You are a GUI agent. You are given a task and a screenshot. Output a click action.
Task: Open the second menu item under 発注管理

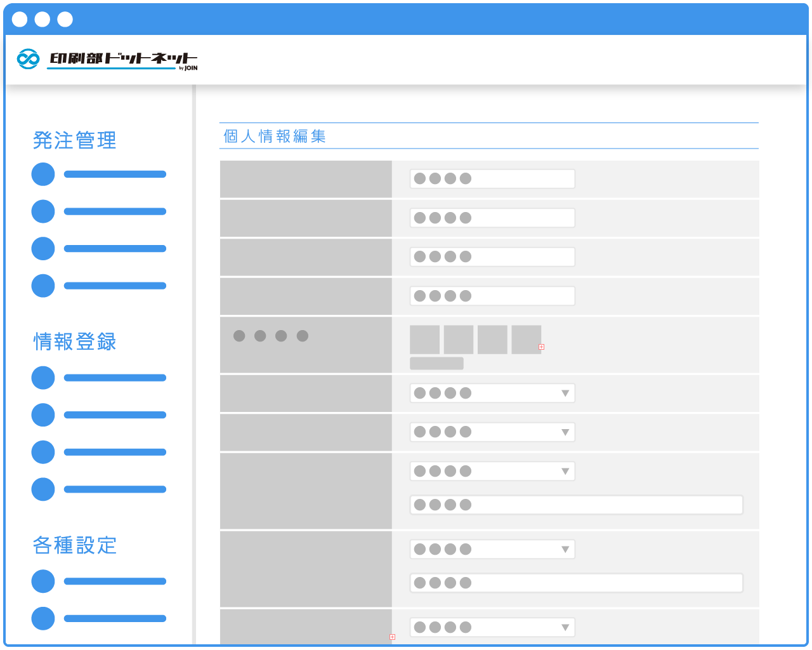[x=99, y=211]
